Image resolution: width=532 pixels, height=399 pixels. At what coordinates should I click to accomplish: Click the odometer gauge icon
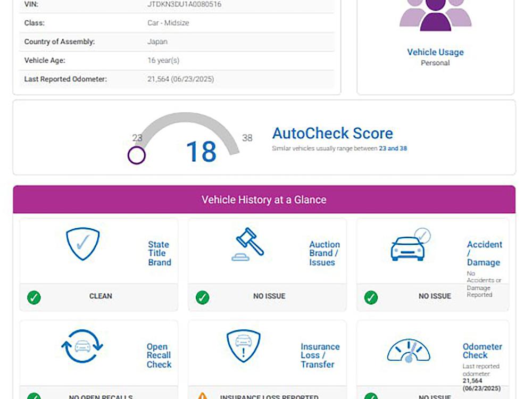click(x=408, y=350)
